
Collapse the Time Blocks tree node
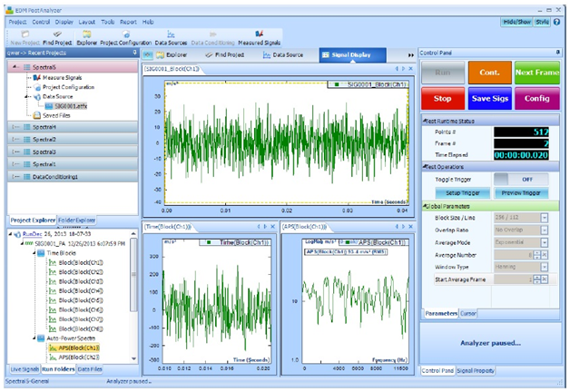click(x=34, y=253)
